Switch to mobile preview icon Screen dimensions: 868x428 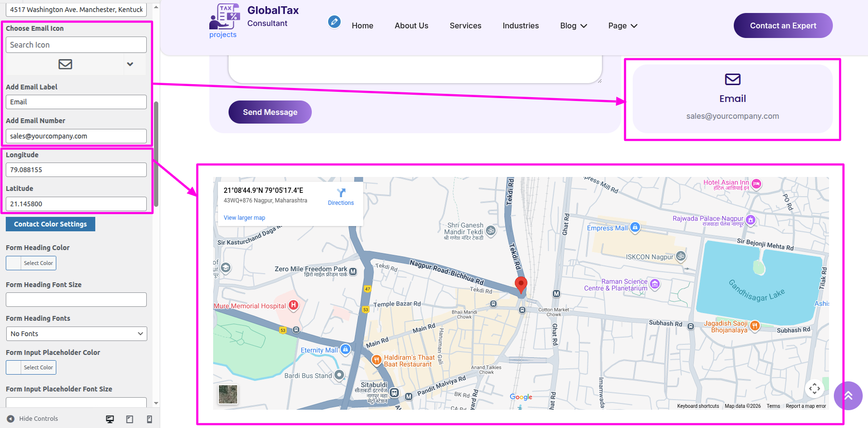[149, 419]
